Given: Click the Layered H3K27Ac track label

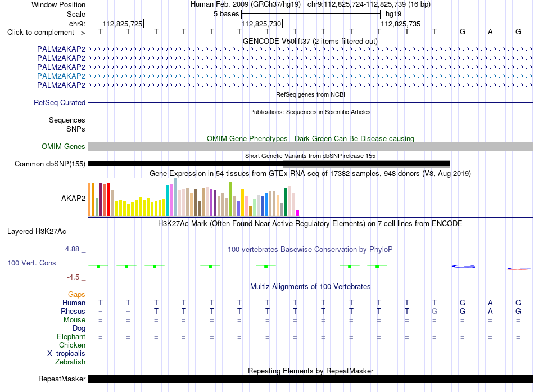Looking at the screenshot, I should (x=37, y=232).
